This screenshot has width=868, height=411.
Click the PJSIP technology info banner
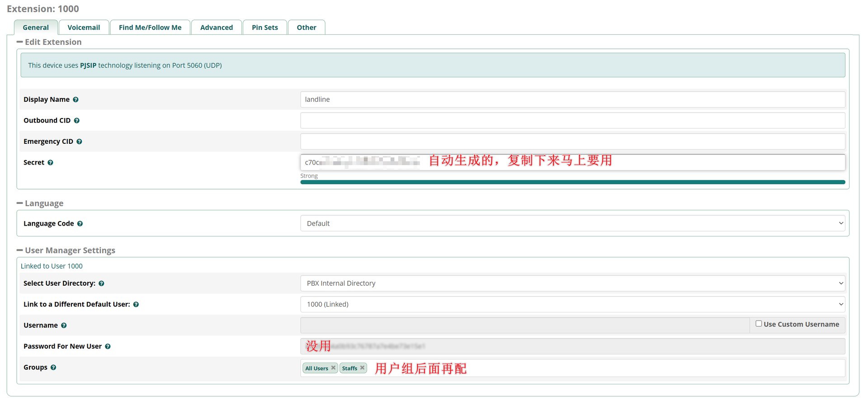pyautogui.click(x=433, y=65)
